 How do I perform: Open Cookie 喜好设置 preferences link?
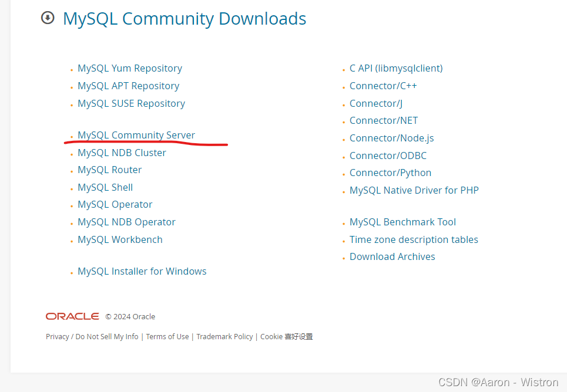[286, 337]
